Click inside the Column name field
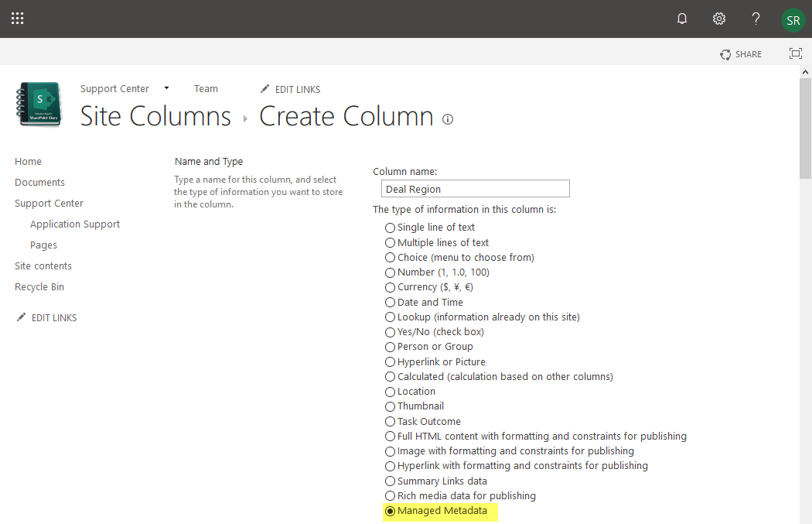This screenshot has height=524, width=812. [x=475, y=188]
